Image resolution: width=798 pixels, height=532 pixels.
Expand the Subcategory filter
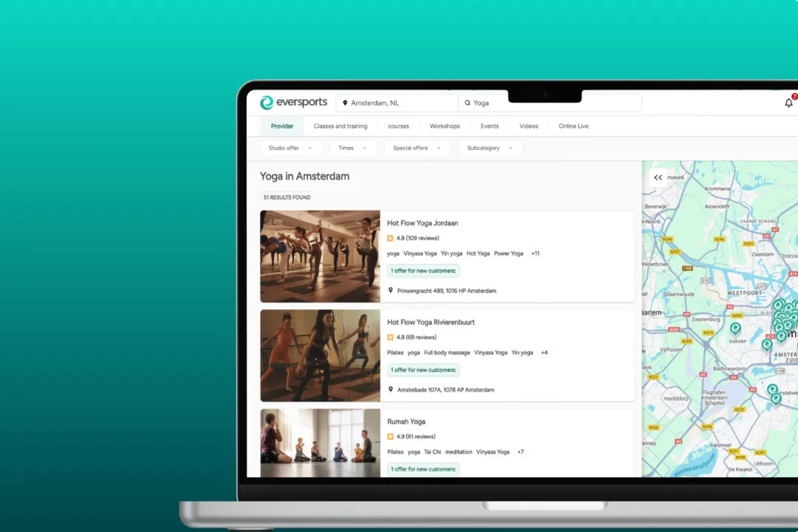[x=490, y=148]
